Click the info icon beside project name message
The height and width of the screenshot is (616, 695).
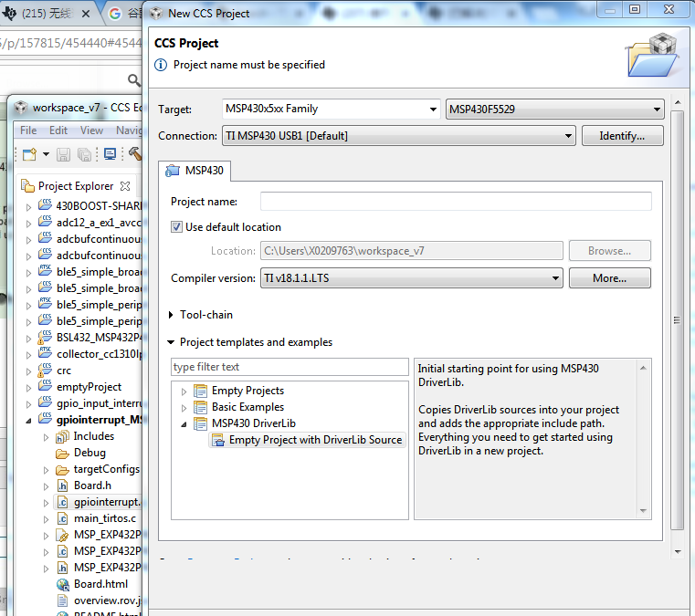tap(161, 65)
